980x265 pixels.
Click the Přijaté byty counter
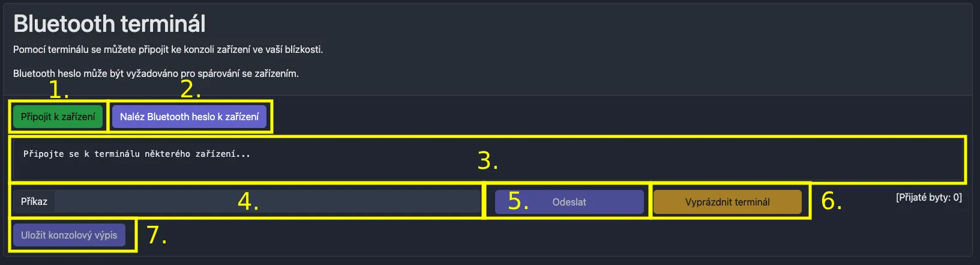pyautogui.click(x=928, y=198)
